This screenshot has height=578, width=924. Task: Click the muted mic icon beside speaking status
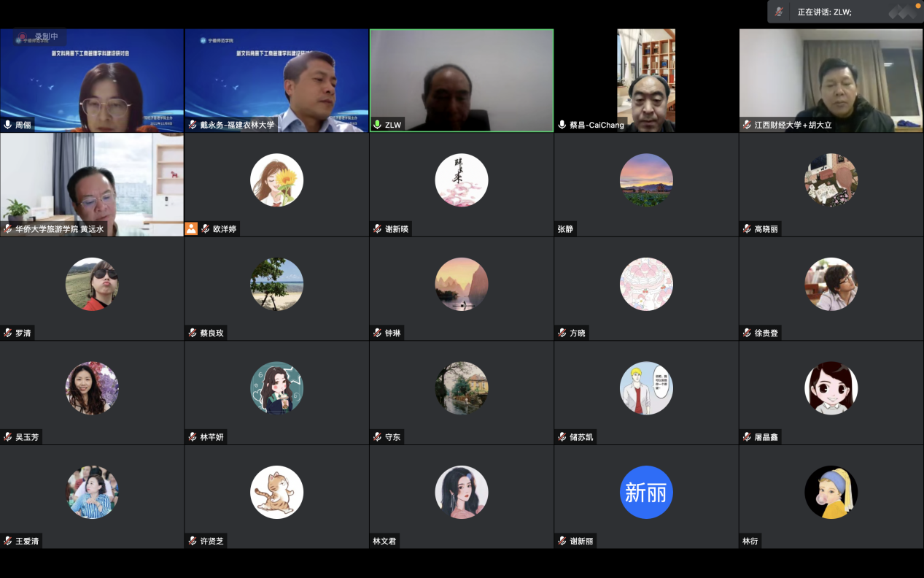(x=780, y=12)
